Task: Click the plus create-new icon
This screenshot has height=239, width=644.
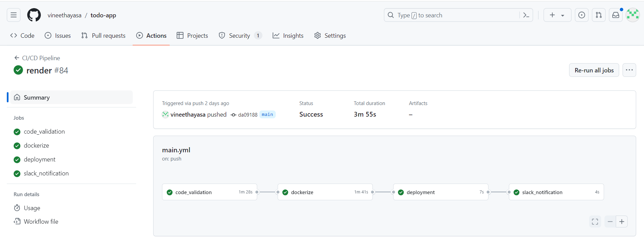Action: pyautogui.click(x=552, y=15)
